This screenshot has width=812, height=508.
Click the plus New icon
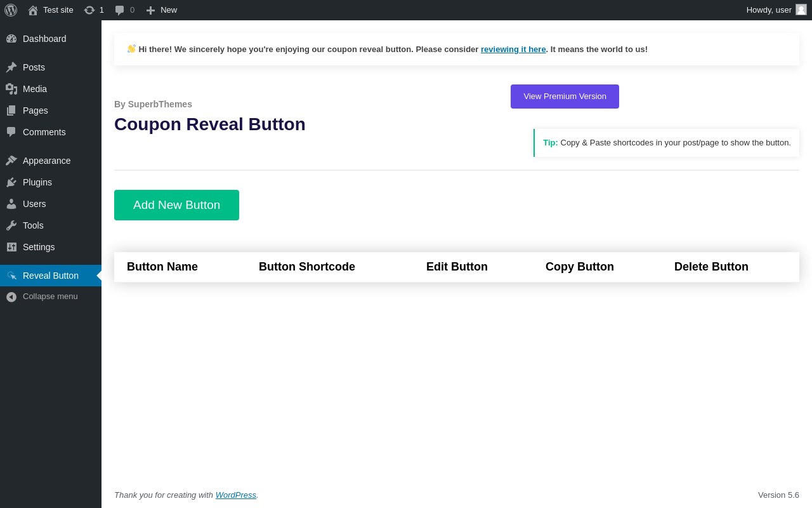[150, 10]
